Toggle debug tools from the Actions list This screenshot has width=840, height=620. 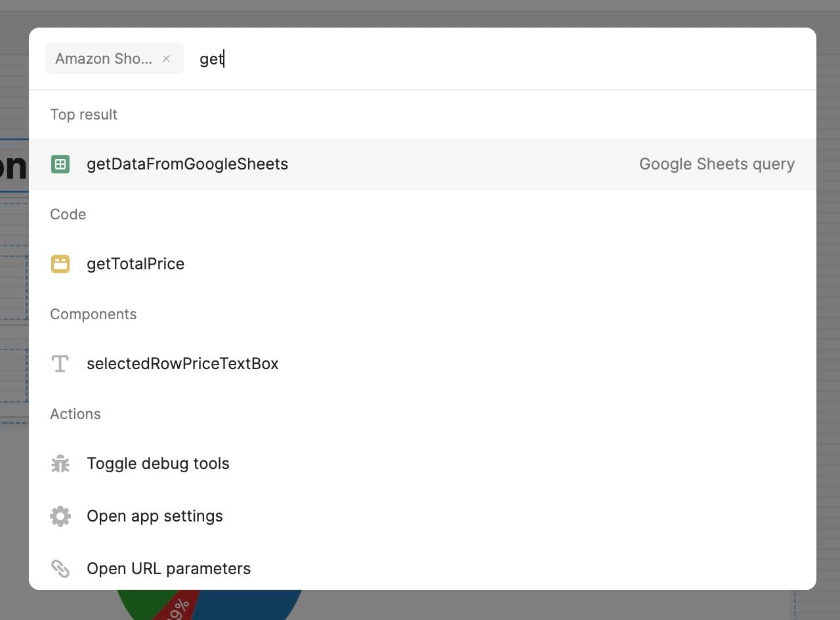pyautogui.click(x=158, y=463)
